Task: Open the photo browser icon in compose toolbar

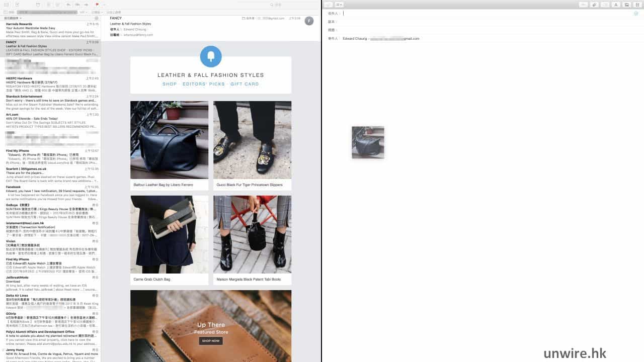Action: [626, 5]
